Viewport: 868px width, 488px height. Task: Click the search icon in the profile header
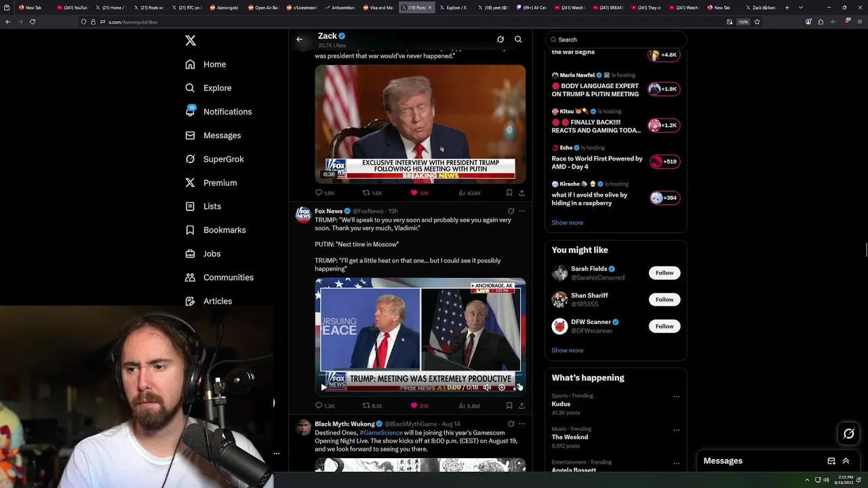[518, 39]
